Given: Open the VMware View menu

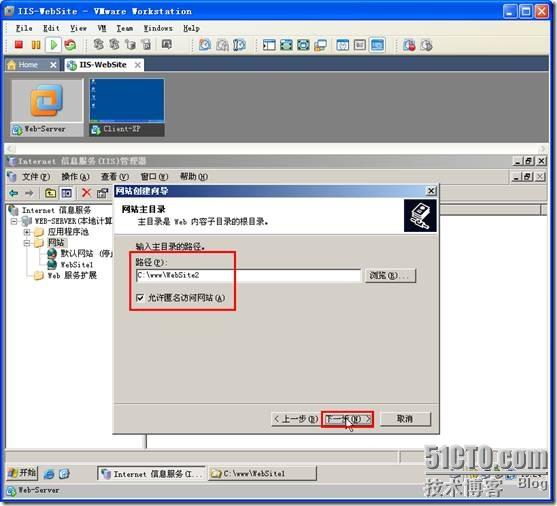Looking at the screenshot, I should point(78,28).
